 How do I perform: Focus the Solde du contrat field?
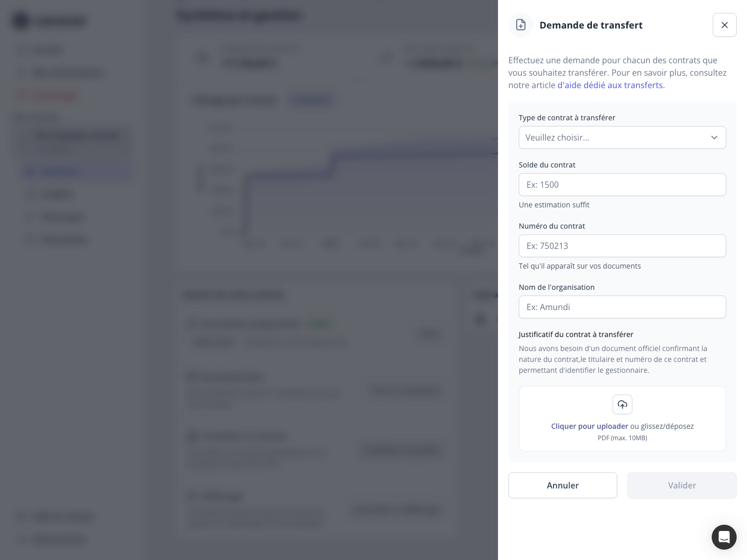pos(622,185)
